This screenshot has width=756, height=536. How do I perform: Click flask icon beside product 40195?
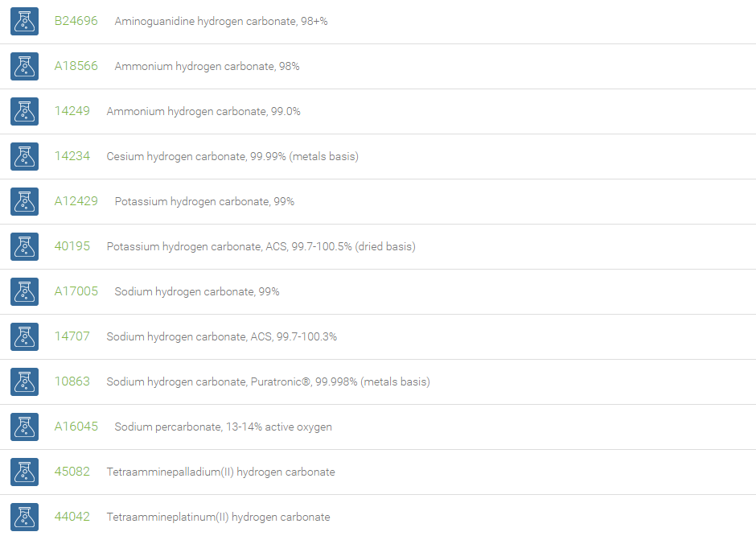pyautogui.click(x=25, y=246)
